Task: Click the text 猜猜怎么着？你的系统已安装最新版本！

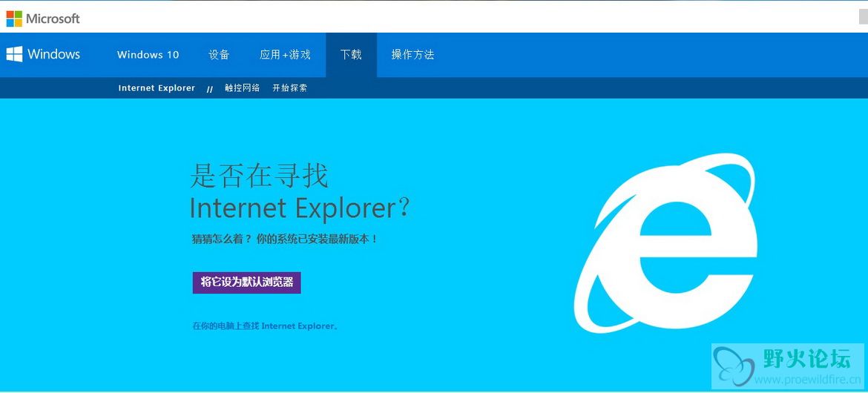Action: 285,239
